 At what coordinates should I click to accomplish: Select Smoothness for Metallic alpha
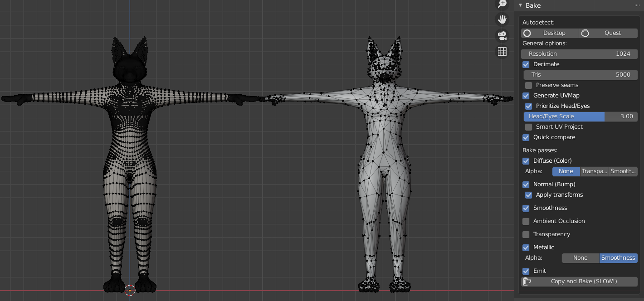click(x=619, y=258)
